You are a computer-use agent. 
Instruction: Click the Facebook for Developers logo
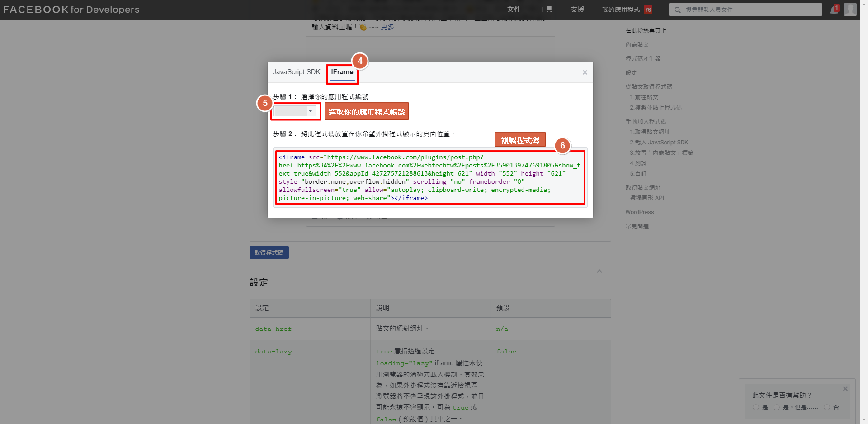click(71, 10)
